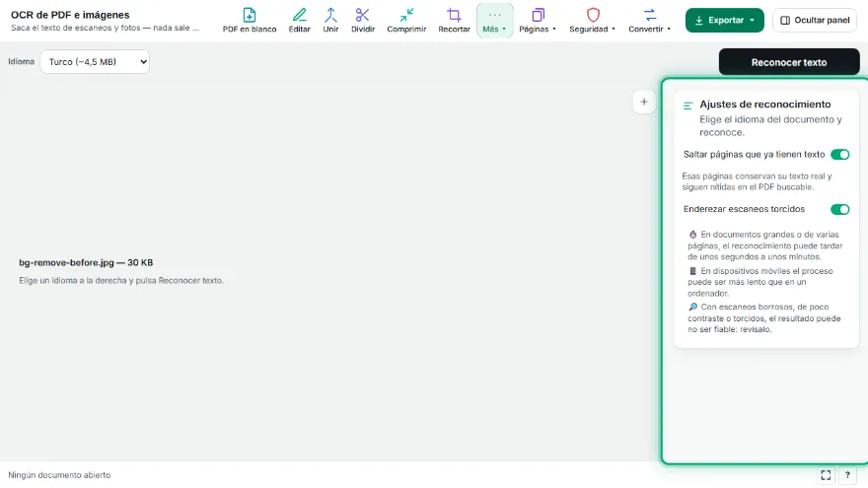
Task: Open the Comprimir tool
Action: 406,21
